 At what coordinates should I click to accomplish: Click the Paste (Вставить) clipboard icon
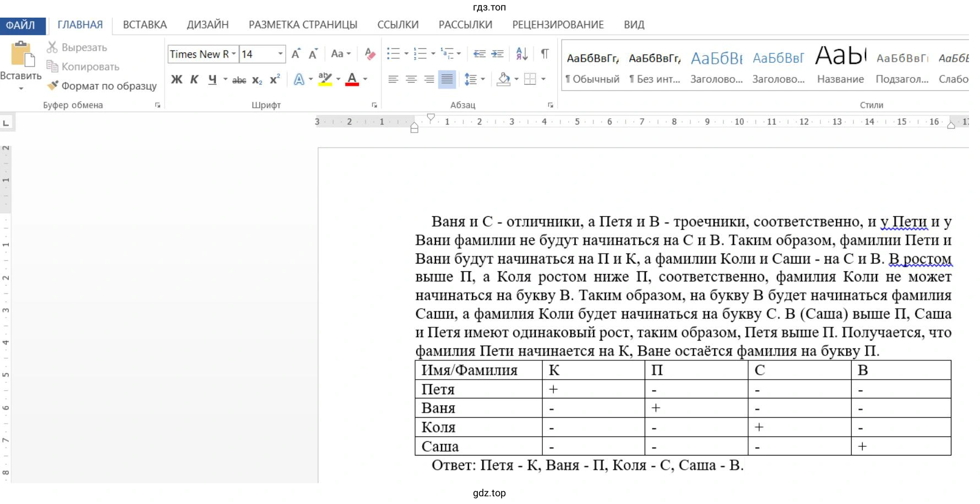[21, 54]
